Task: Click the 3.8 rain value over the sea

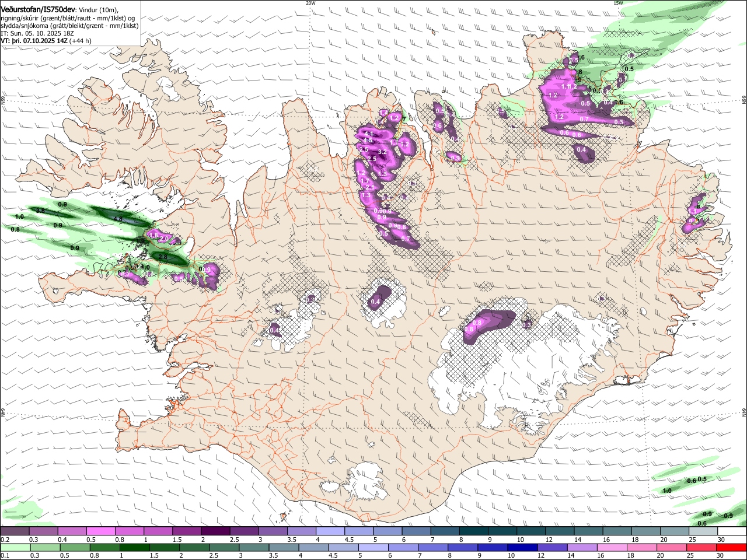Action: (x=40, y=211)
